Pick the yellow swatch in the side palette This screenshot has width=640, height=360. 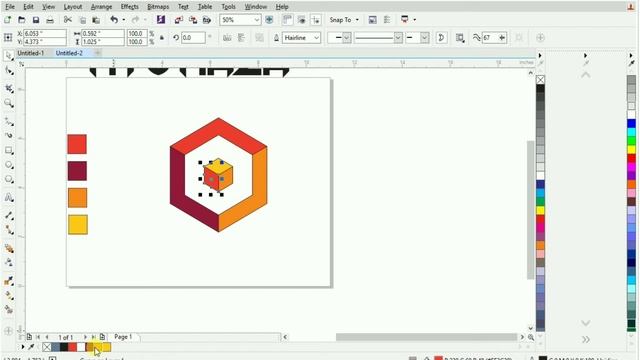540,211
